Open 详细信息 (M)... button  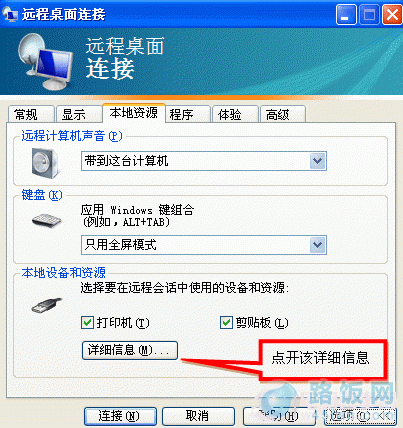[x=130, y=350]
